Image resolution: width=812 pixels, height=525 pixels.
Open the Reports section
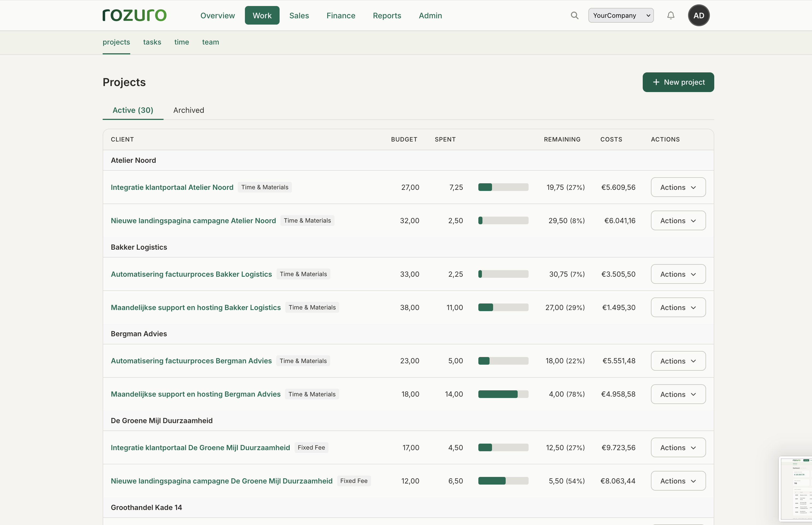tap(387, 15)
